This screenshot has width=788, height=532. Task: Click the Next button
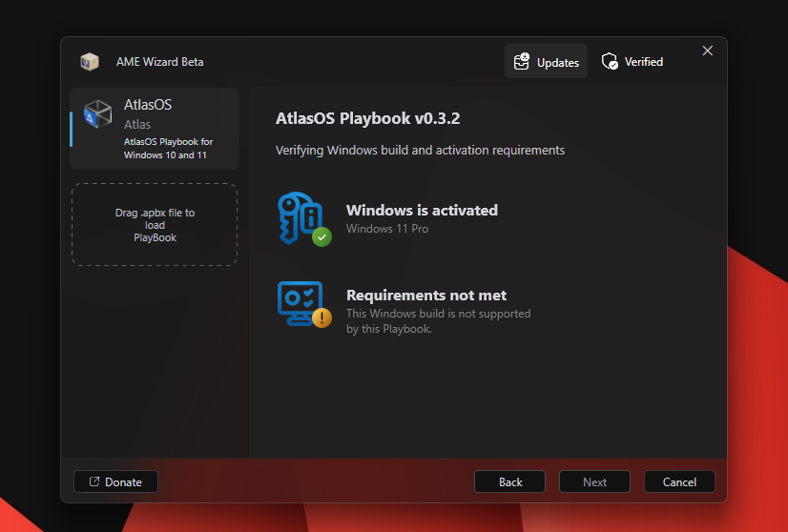click(594, 481)
